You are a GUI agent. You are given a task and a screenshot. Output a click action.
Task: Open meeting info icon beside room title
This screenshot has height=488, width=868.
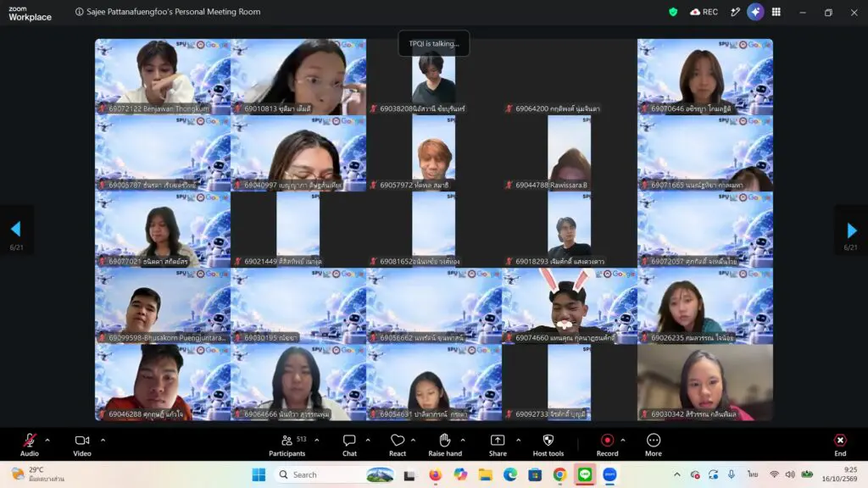click(x=79, y=12)
